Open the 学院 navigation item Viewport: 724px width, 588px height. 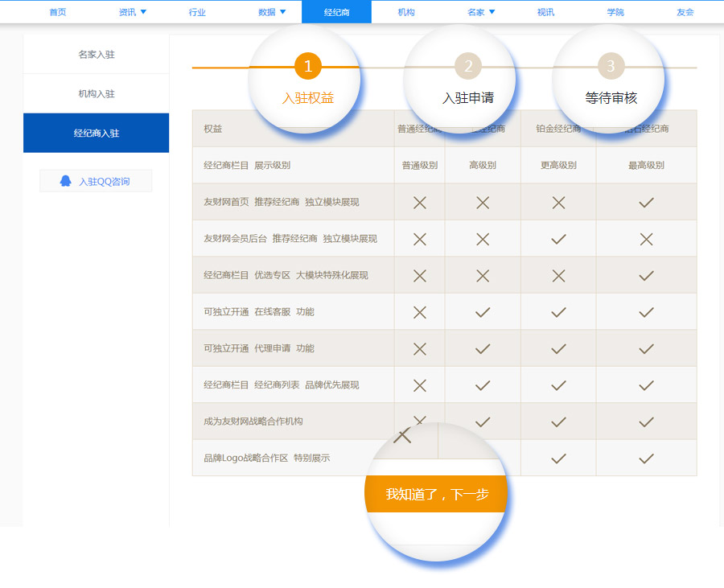tap(615, 12)
